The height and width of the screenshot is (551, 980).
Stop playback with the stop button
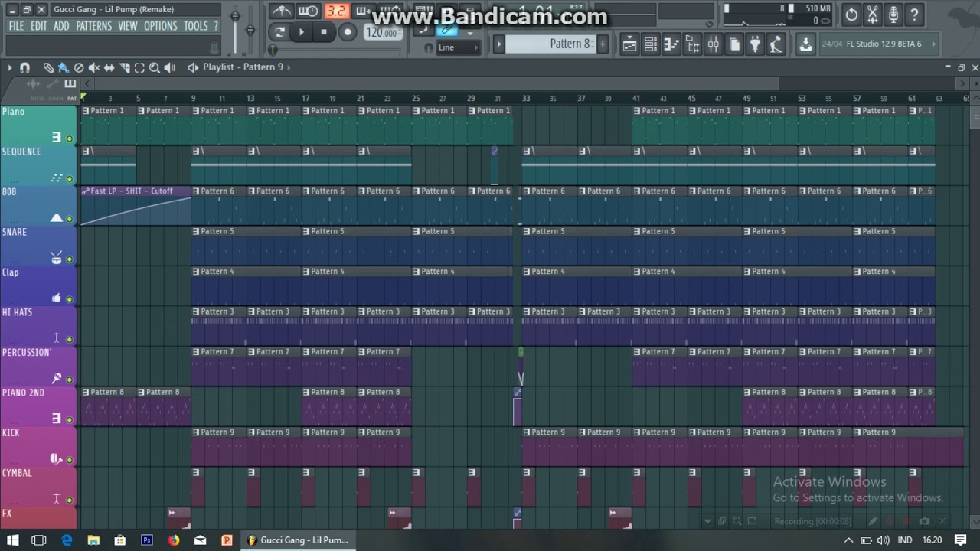click(x=324, y=32)
